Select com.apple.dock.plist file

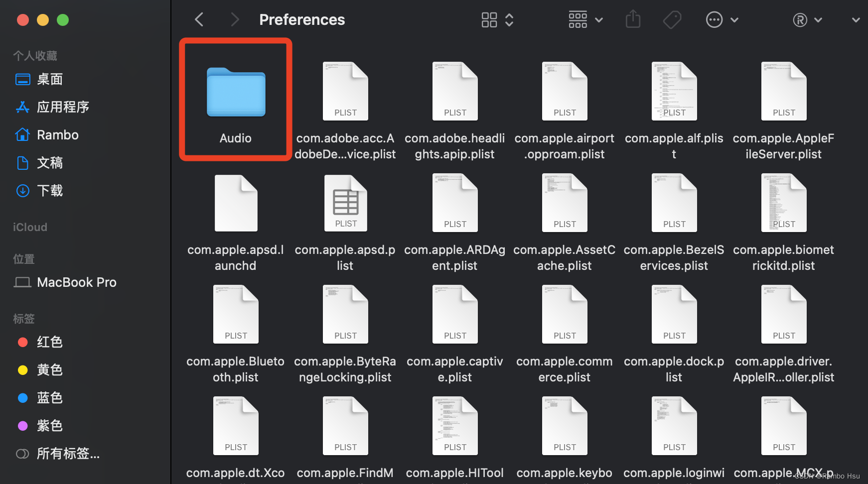click(674, 314)
